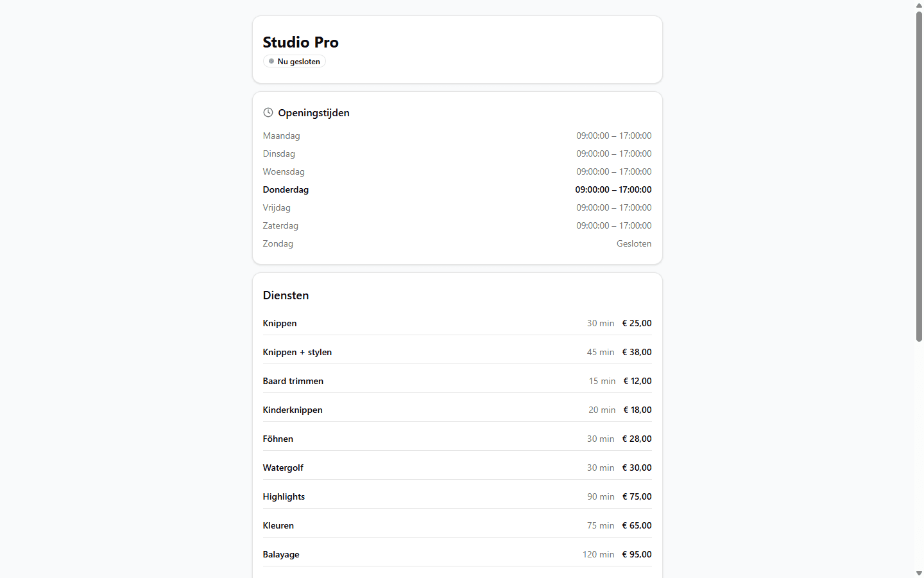
Task: Click the highlighted Donderdag label
Action: tap(286, 189)
